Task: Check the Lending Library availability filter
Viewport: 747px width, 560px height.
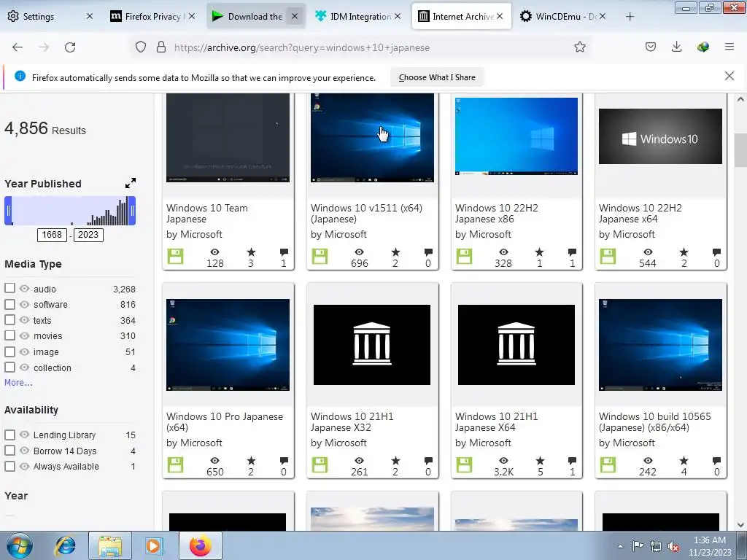Action: click(9, 435)
